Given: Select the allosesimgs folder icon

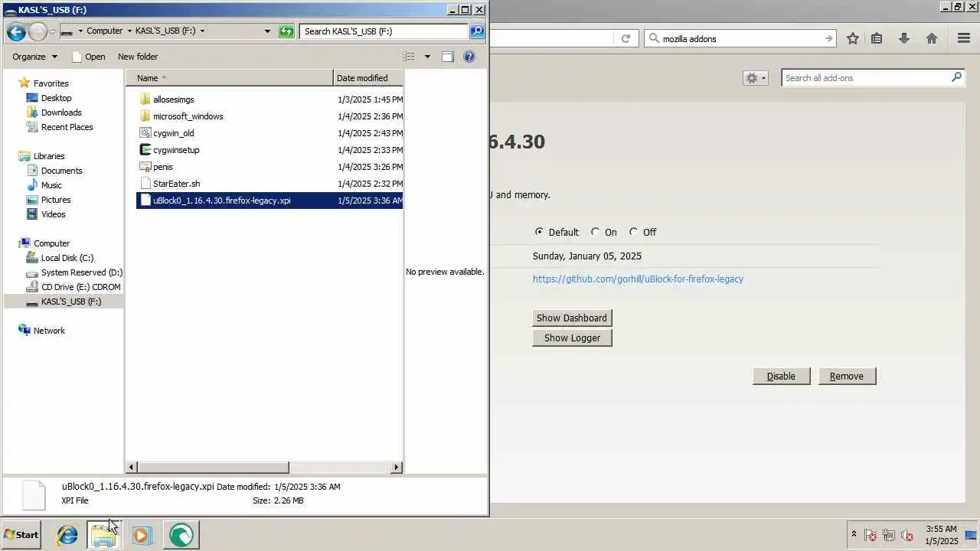Looking at the screenshot, I should pyautogui.click(x=145, y=99).
